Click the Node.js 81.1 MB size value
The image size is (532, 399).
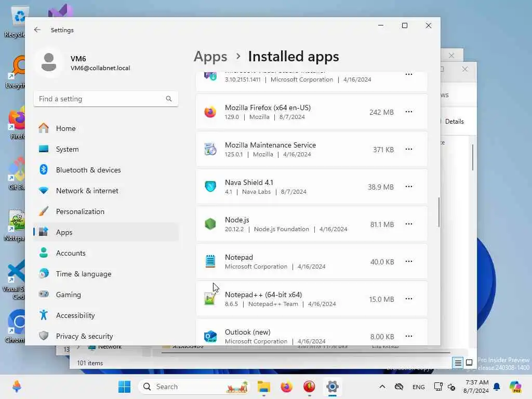[382, 224]
